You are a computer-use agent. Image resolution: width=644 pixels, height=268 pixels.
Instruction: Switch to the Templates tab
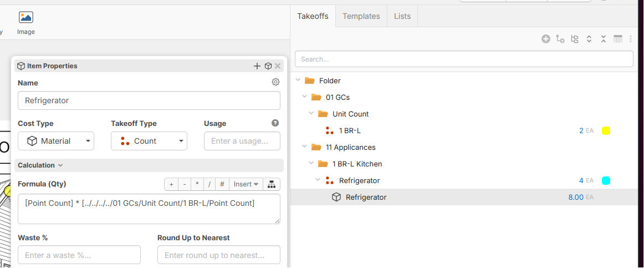[x=361, y=17]
